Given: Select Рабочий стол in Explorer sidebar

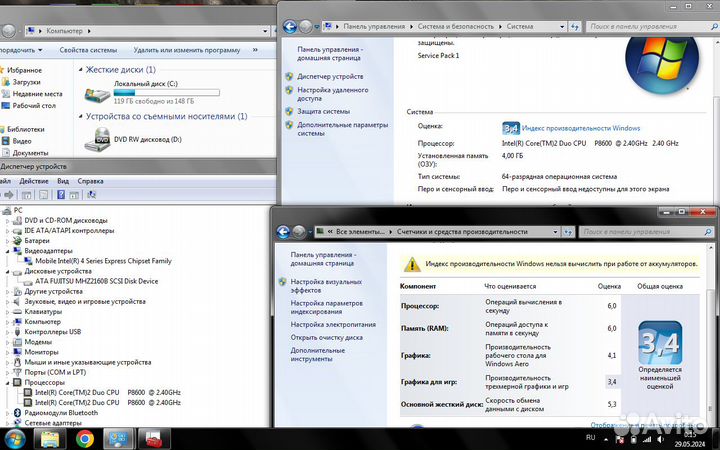Looking at the screenshot, I should point(34,106).
